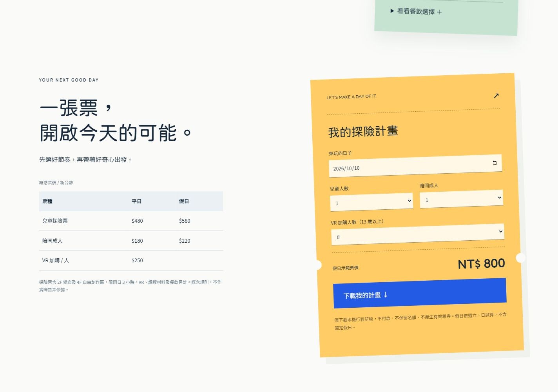
Task: Click the 下載我的計畫 button
Action: coord(420,293)
